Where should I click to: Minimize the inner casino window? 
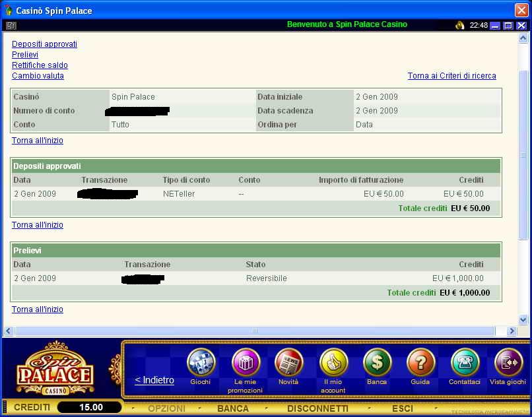pos(495,26)
